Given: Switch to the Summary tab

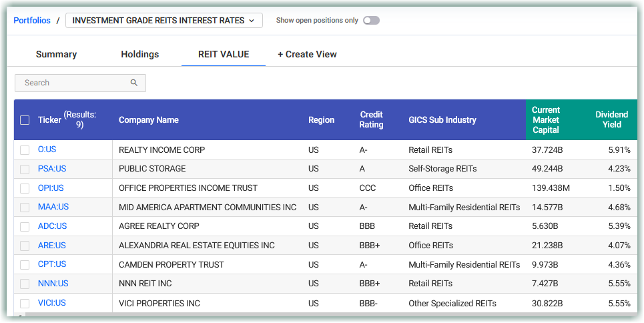Looking at the screenshot, I should click(x=56, y=54).
